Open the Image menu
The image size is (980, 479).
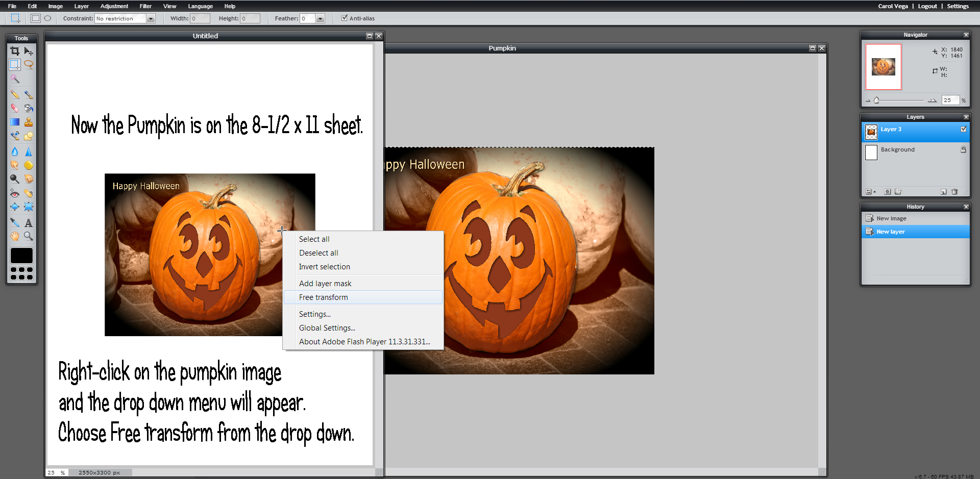click(56, 6)
